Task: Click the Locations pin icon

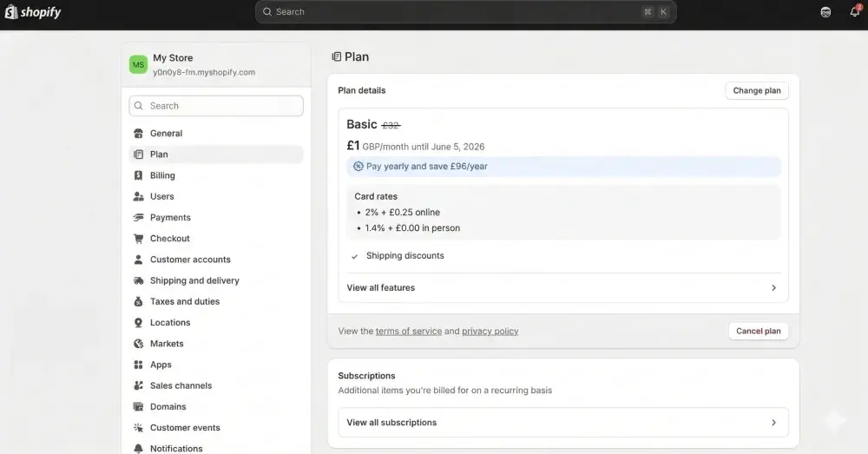Action: 138,323
